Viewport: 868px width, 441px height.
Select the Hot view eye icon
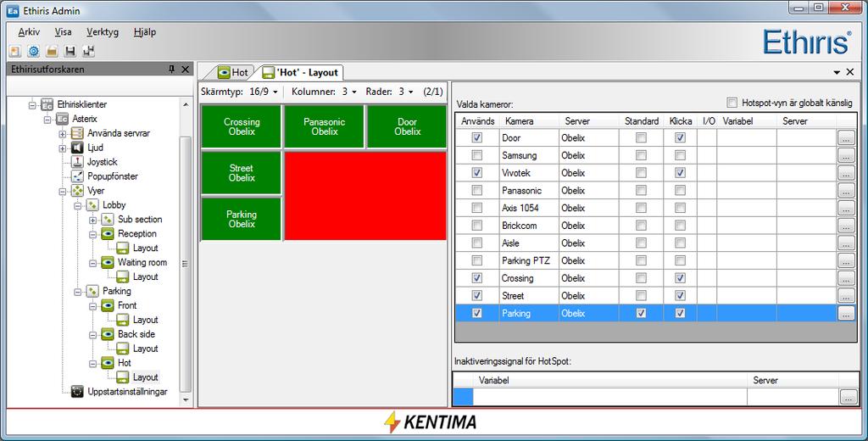[108, 363]
